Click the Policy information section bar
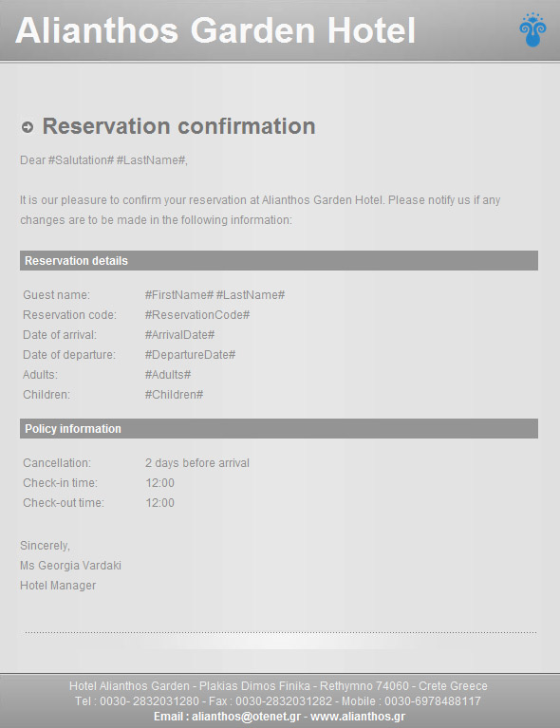Viewport: 560px width, 728px height. [x=279, y=428]
